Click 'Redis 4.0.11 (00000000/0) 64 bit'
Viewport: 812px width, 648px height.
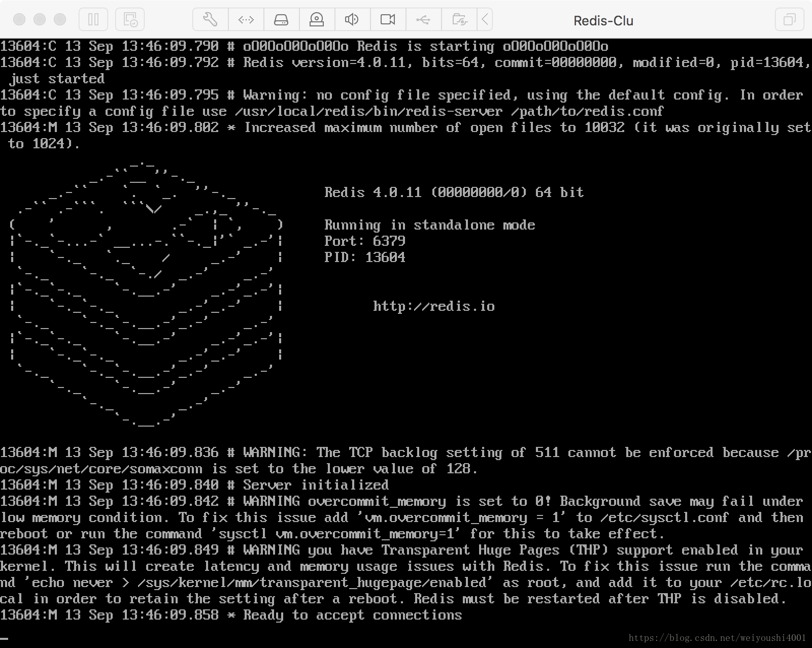point(454,192)
